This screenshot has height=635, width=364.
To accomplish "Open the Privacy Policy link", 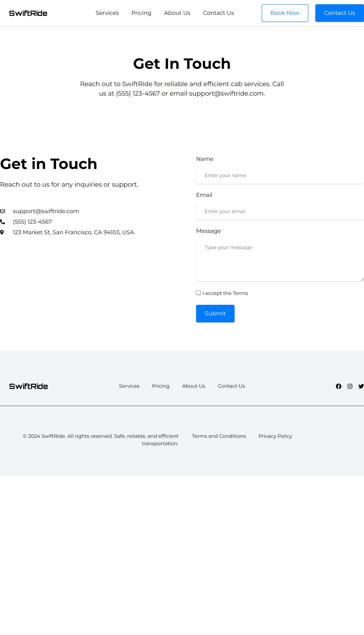I will (x=275, y=436).
